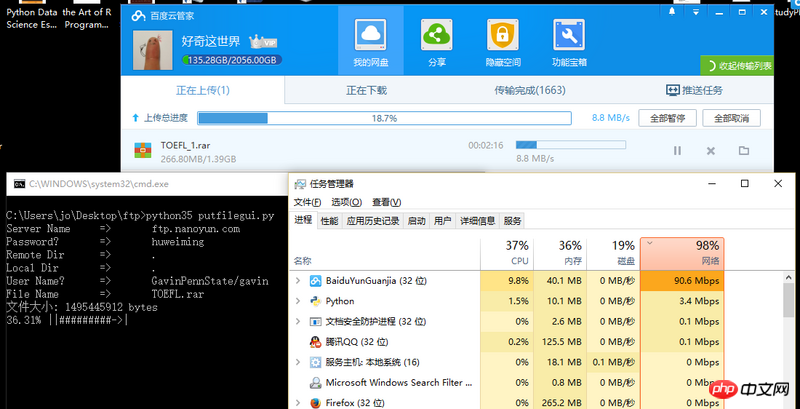Select the 服务 tab
Viewport: 800px width, 409px height.
tap(512, 221)
